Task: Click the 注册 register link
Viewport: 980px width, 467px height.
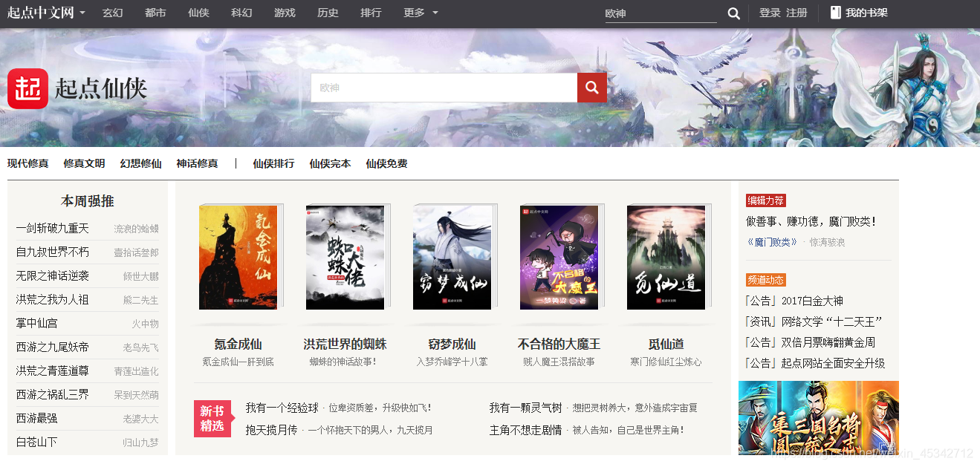Action: (x=796, y=13)
